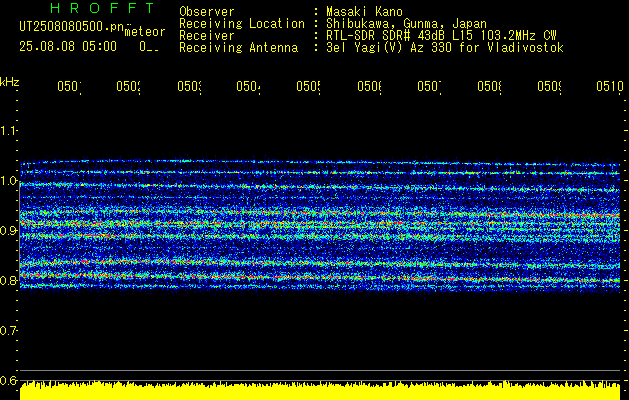Click the 'Observer' field label
The width and height of the screenshot is (629, 400).
click(x=207, y=12)
